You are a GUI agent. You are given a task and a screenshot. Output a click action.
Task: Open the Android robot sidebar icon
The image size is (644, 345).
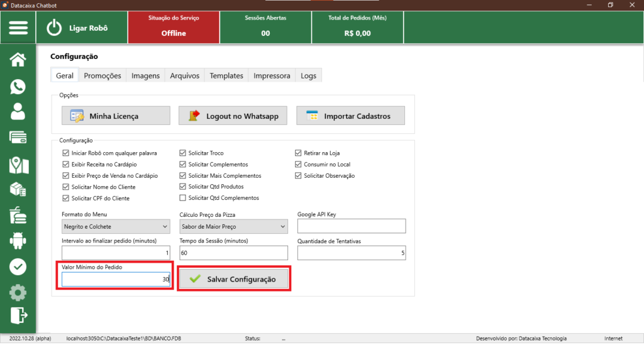(18, 240)
